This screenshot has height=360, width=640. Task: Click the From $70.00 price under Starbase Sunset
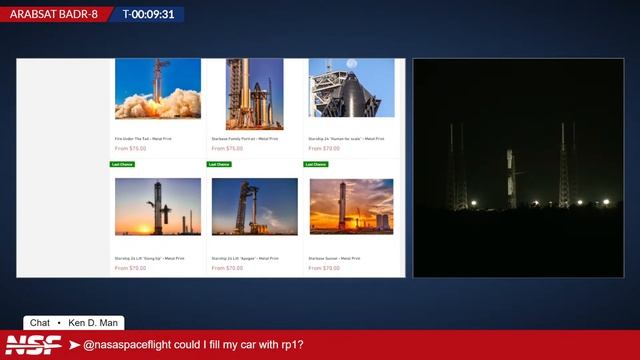click(x=324, y=268)
